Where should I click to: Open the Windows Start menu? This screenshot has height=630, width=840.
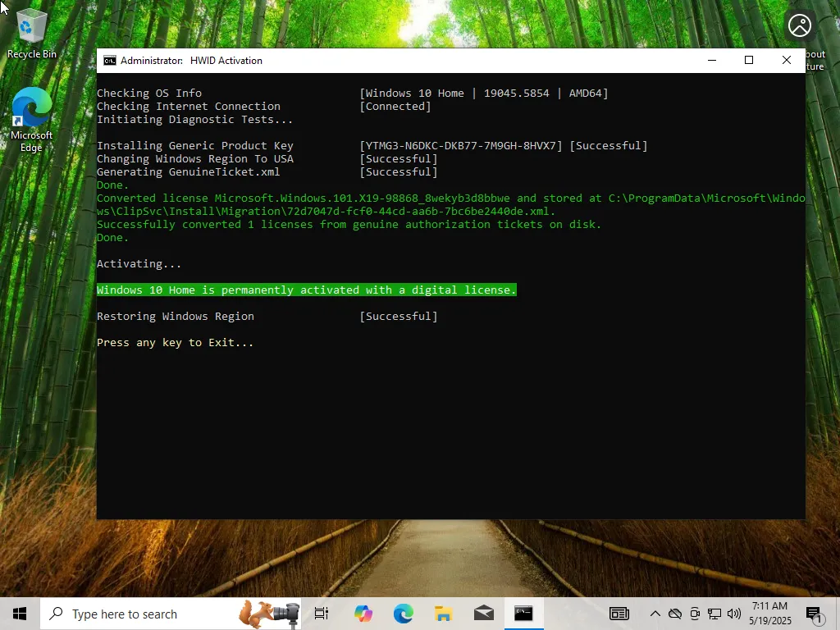click(20, 614)
